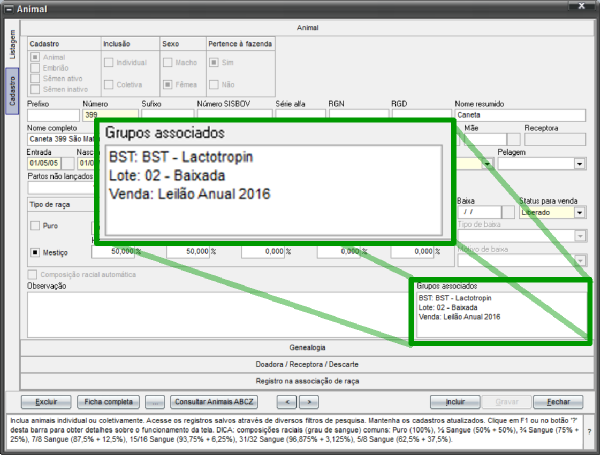Select the Macho sex checkbox

point(168,62)
